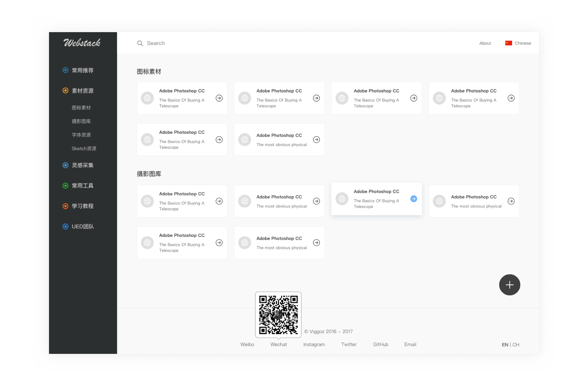
Task: Click the orange circle icon beside 素材资源
Action: tap(65, 90)
